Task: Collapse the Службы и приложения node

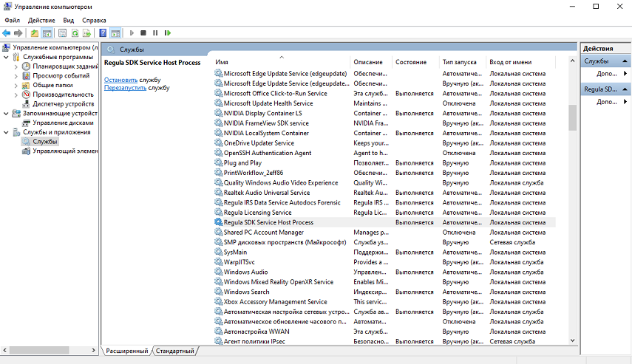Action: 6,132
